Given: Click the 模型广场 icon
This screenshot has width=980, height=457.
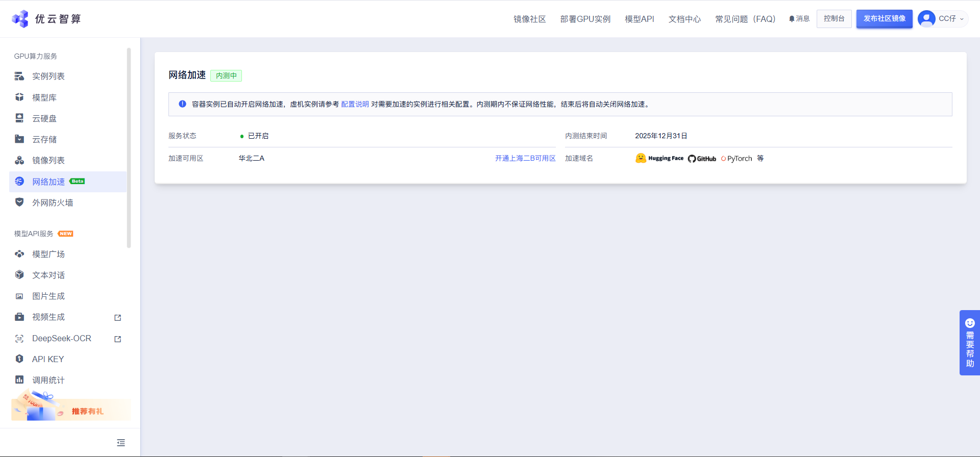Looking at the screenshot, I should tap(19, 253).
